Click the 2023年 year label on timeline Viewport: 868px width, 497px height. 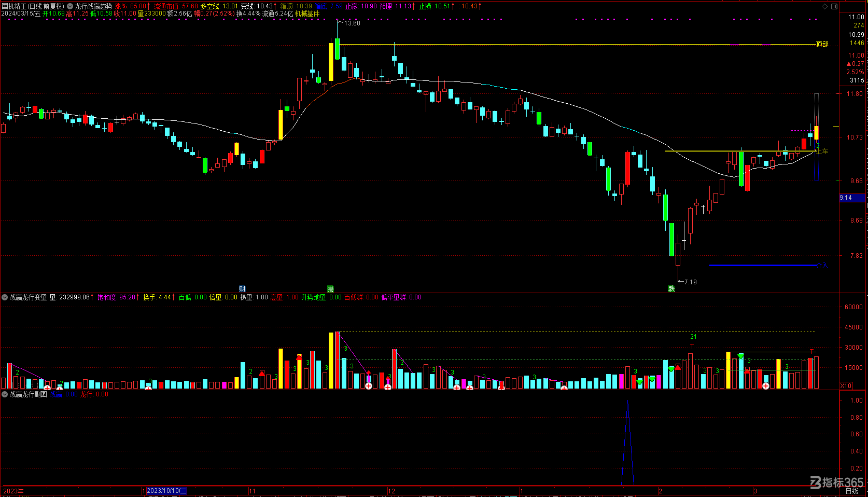coord(13,491)
